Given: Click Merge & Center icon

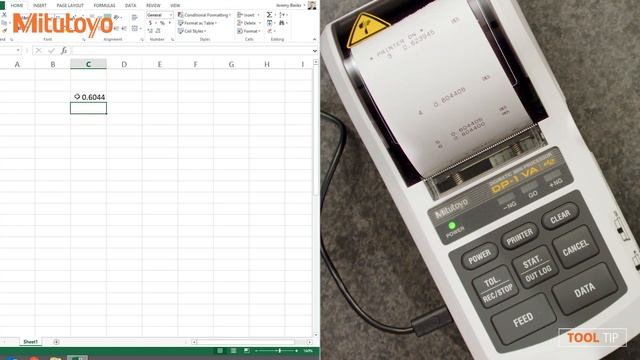Looking at the screenshot, I should pyautogui.click(x=135, y=28).
